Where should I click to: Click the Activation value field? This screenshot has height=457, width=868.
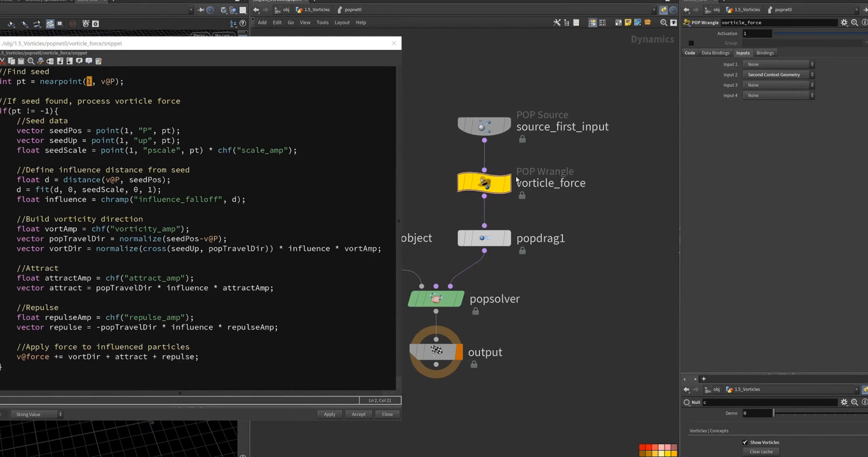757,33
